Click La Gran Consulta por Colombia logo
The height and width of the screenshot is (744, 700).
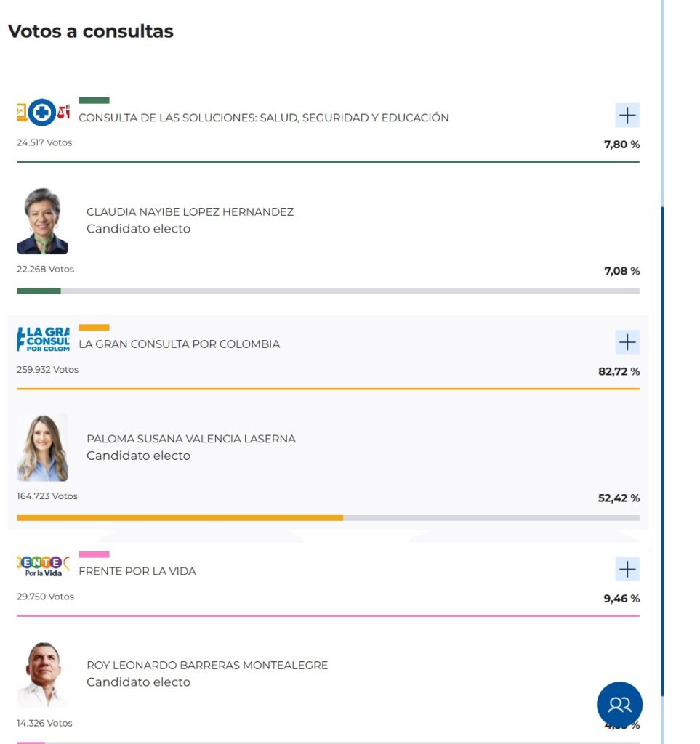click(44, 339)
